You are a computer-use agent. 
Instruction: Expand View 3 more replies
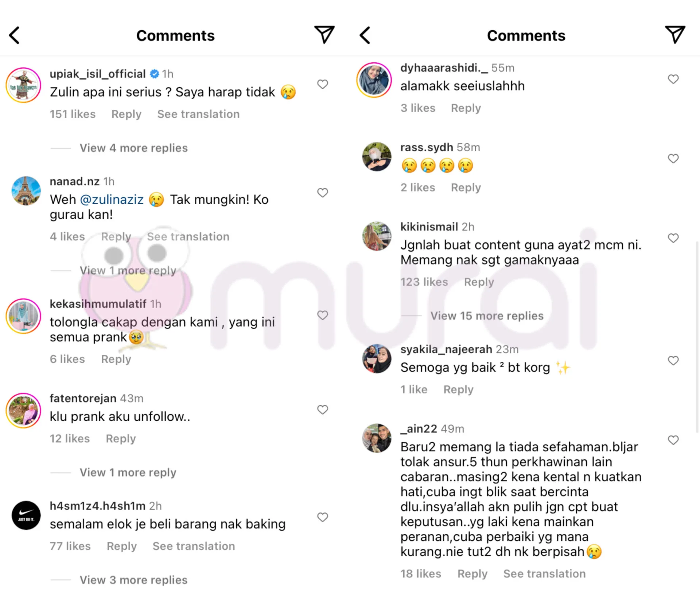[x=133, y=580]
